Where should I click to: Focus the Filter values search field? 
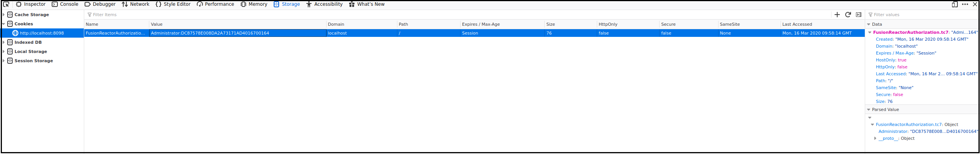point(922,15)
